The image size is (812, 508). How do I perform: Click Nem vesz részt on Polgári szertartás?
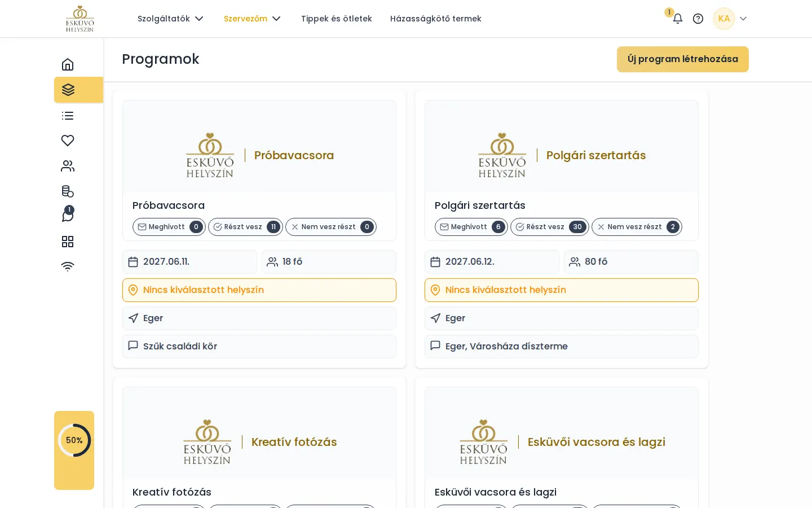point(637,227)
